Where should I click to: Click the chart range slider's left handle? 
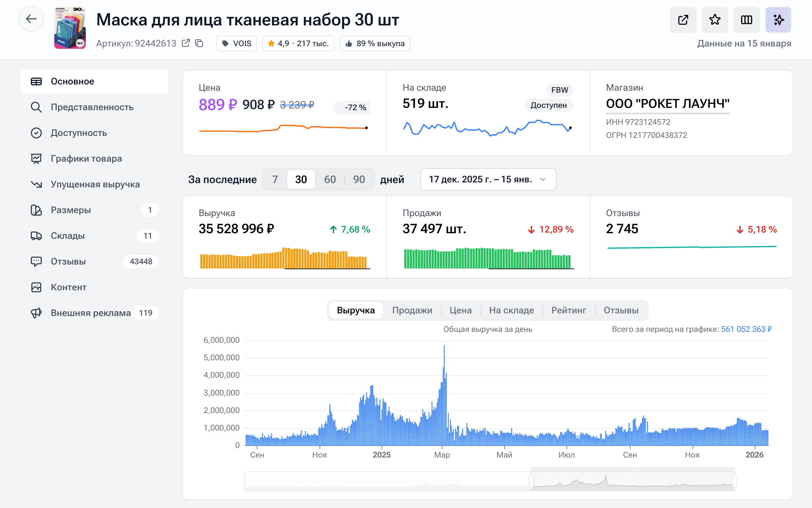pyautogui.click(x=531, y=481)
